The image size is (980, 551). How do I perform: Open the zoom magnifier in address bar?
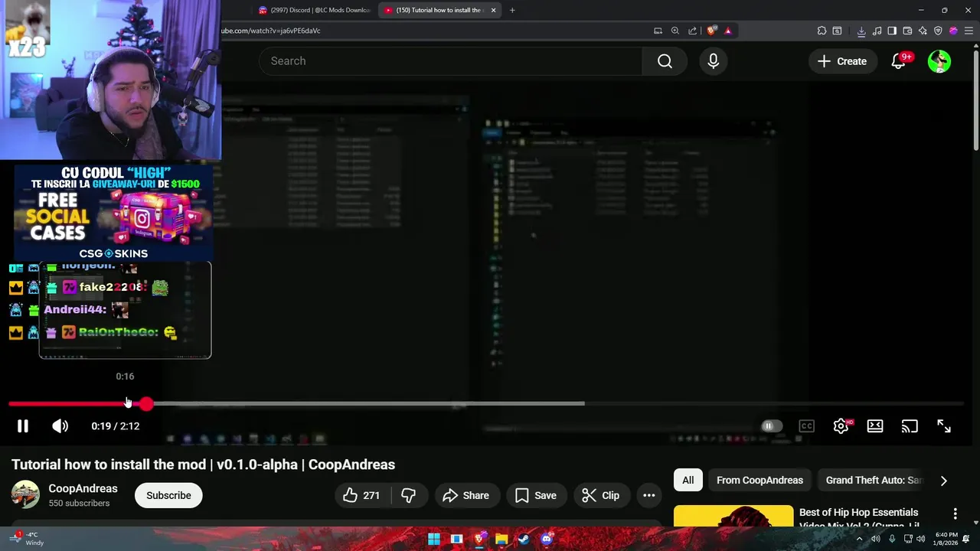[675, 31]
